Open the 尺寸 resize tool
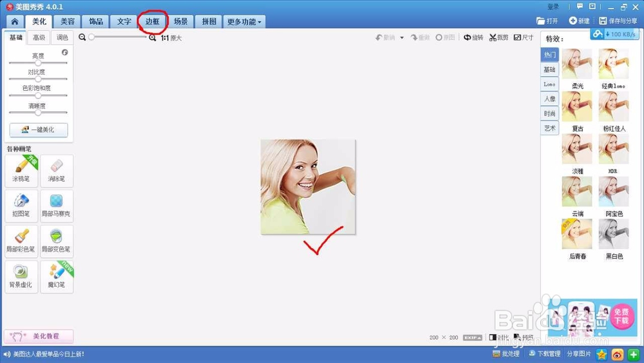644x363 pixels. [x=524, y=37]
